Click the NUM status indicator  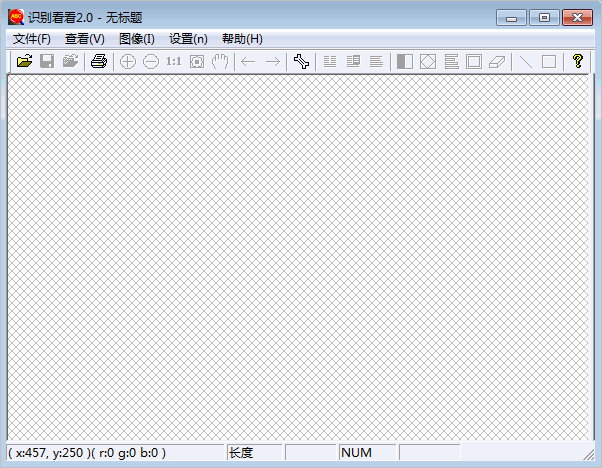pos(367,453)
